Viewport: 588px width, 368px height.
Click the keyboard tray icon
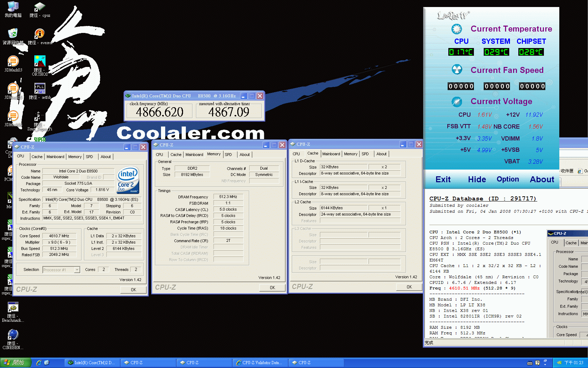click(530, 363)
